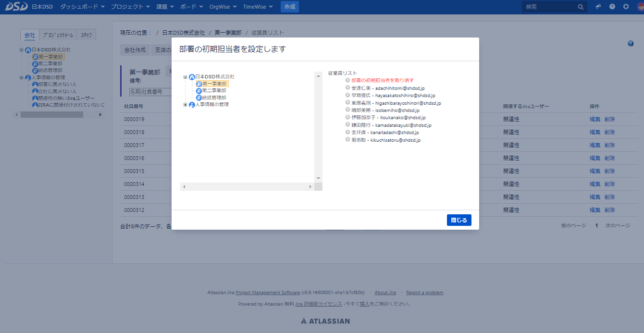Click the sidebar 第二事業部 department icon
Screen dimensions: 644x333
[35, 64]
